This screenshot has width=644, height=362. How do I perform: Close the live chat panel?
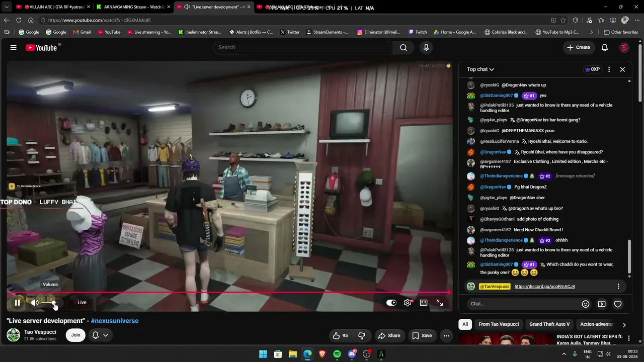click(x=622, y=69)
